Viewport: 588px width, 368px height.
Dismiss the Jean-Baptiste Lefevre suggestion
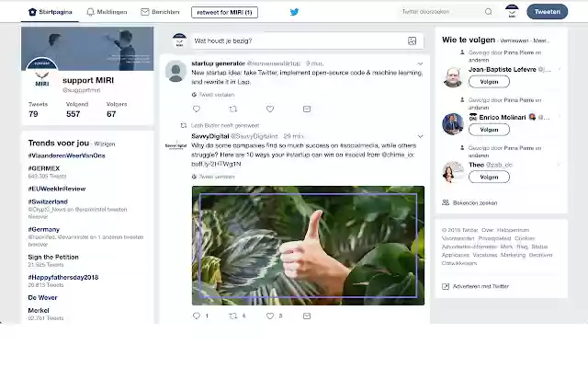[x=560, y=69]
